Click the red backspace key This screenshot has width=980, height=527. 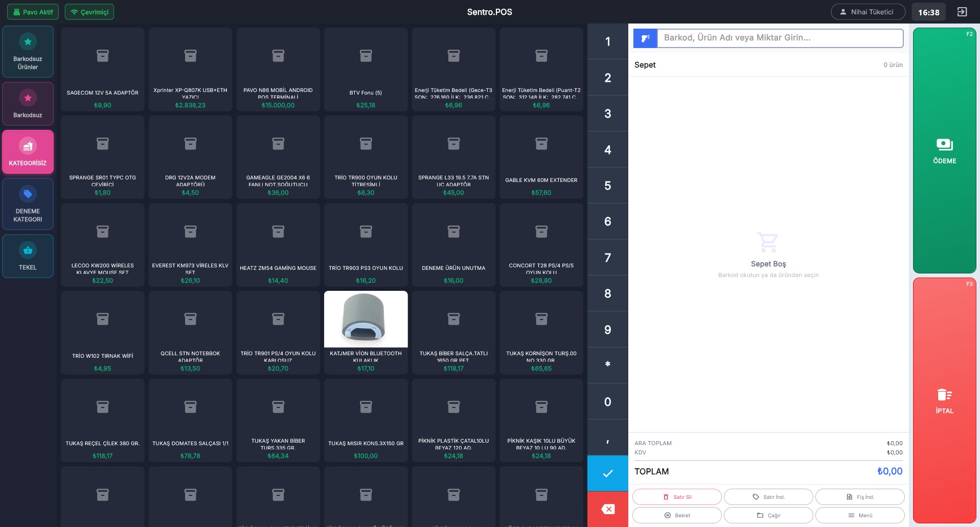pyautogui.click(x=607, y=509)
